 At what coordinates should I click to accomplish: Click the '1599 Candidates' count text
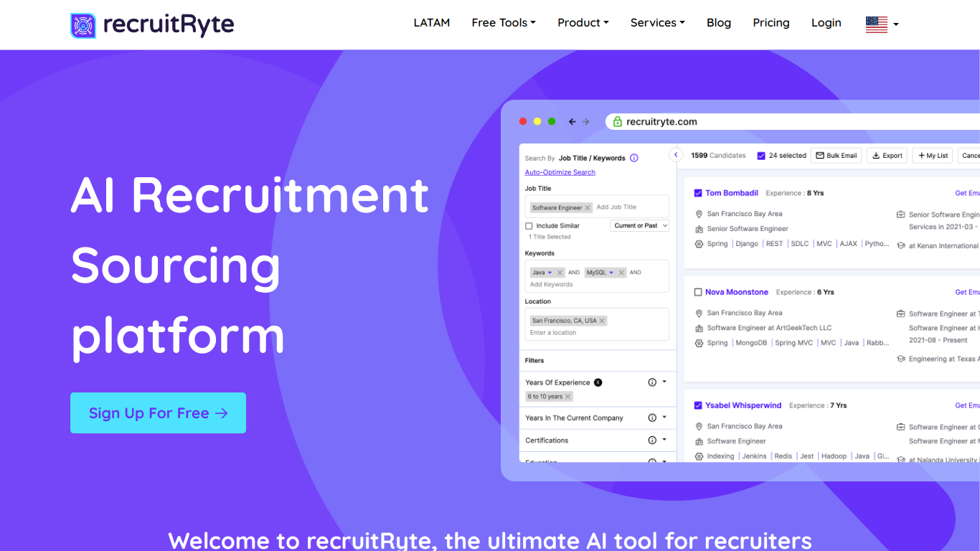coord(718,156)
